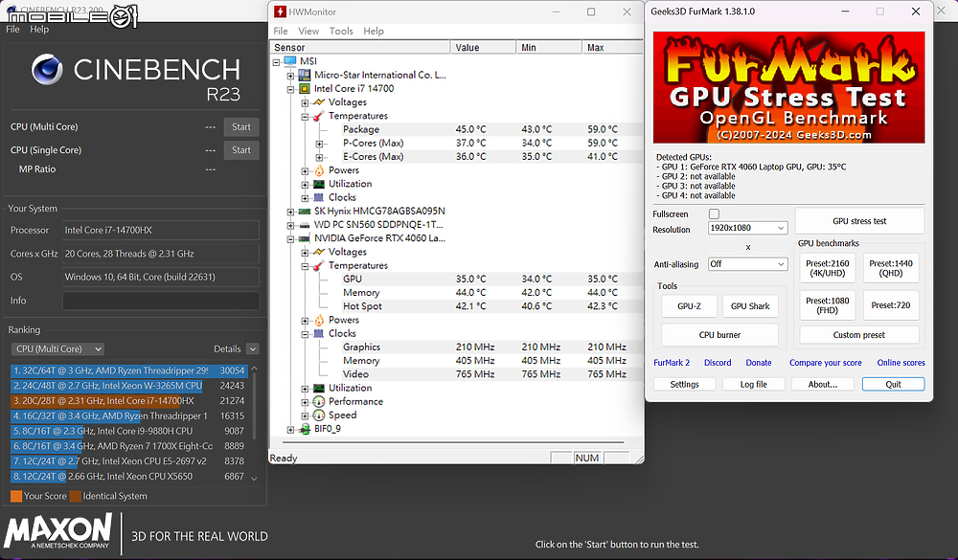Launch the FurMark GPU stress test
This screenshot has height=560, width=958.
pyautogui.click(x=859, y=221)
